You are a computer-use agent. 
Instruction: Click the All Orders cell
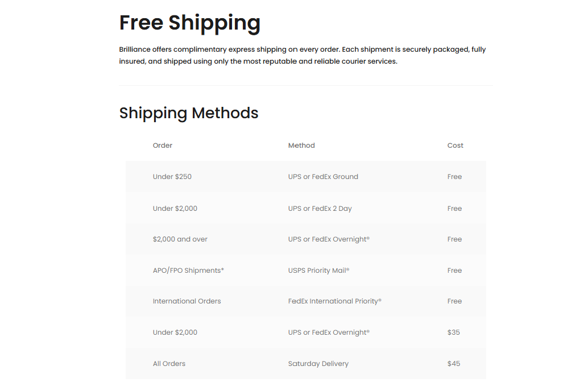click(169, 364)
